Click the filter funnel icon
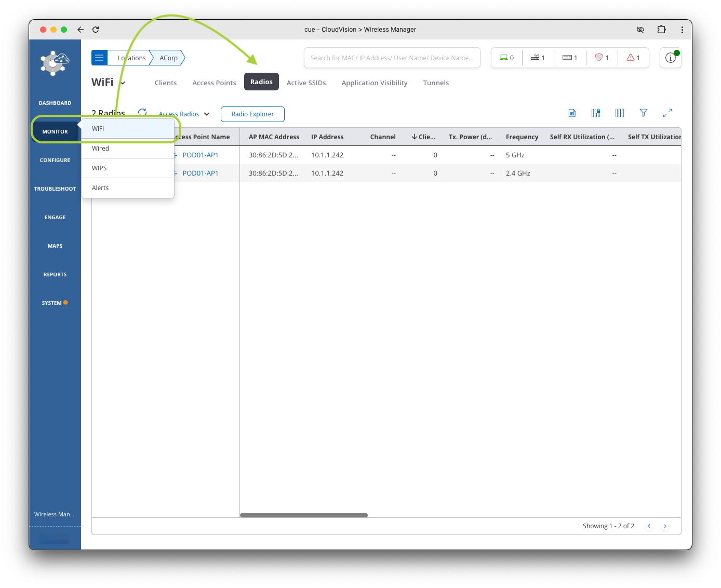 click(x=643, y=113)
